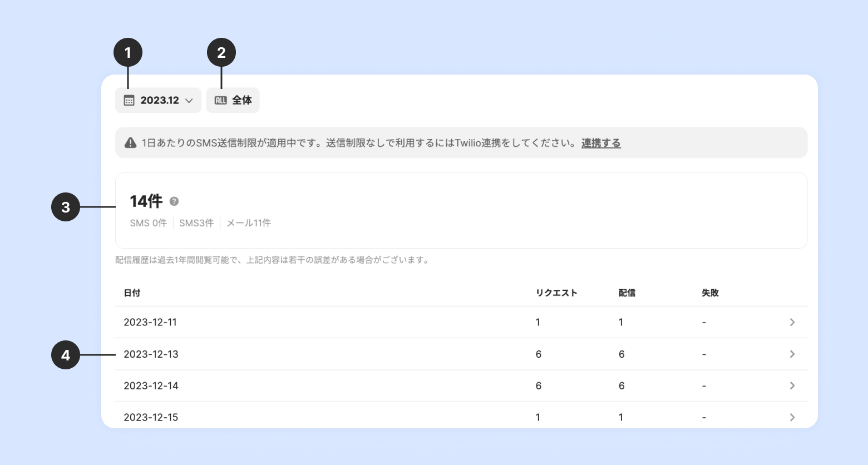
Task: Click the ALL icon beside 全体
Action: click(221, 101)
